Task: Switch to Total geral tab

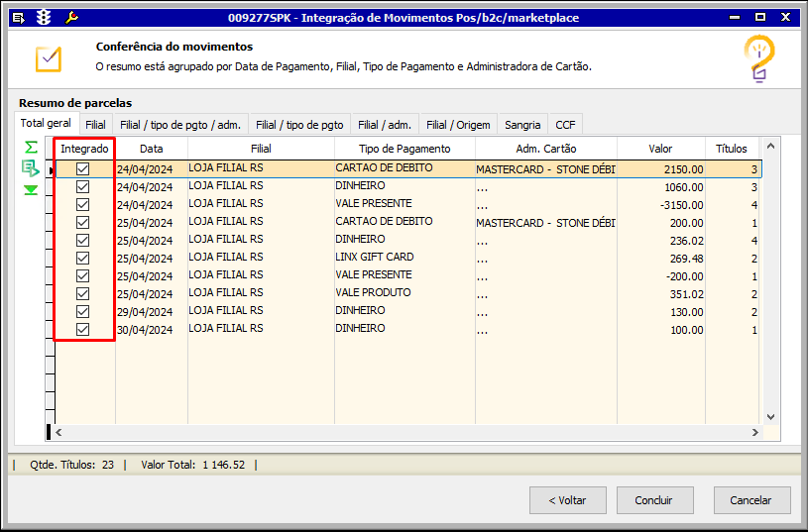Action: click(46, 124)
